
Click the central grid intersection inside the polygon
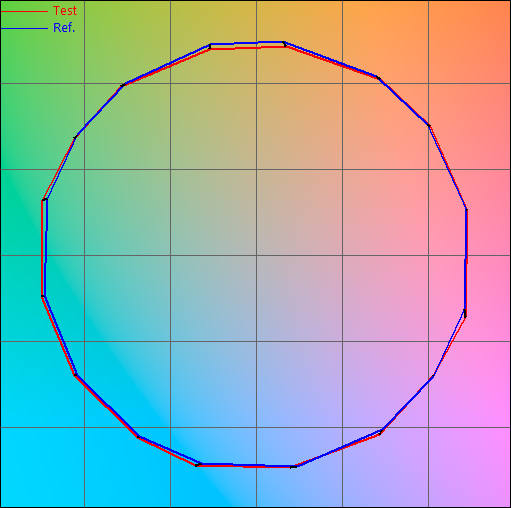pyautogui.click(x=256, y=255)
